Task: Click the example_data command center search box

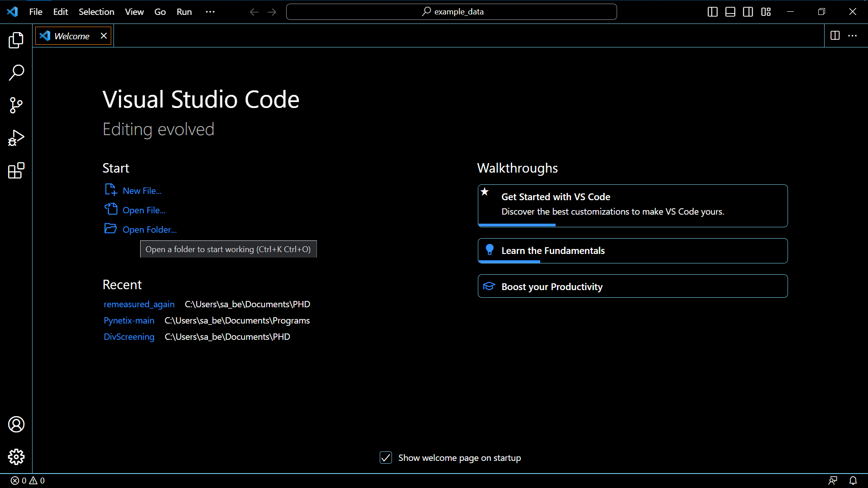Action: pos(451,12)
